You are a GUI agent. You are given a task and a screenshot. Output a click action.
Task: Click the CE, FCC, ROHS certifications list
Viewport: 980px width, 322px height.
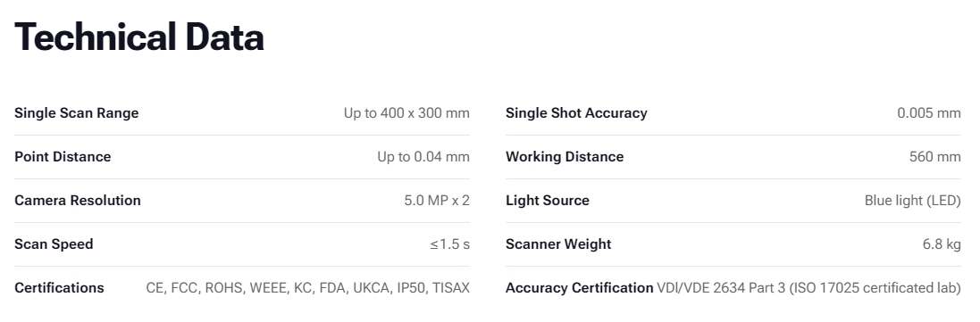307,288
